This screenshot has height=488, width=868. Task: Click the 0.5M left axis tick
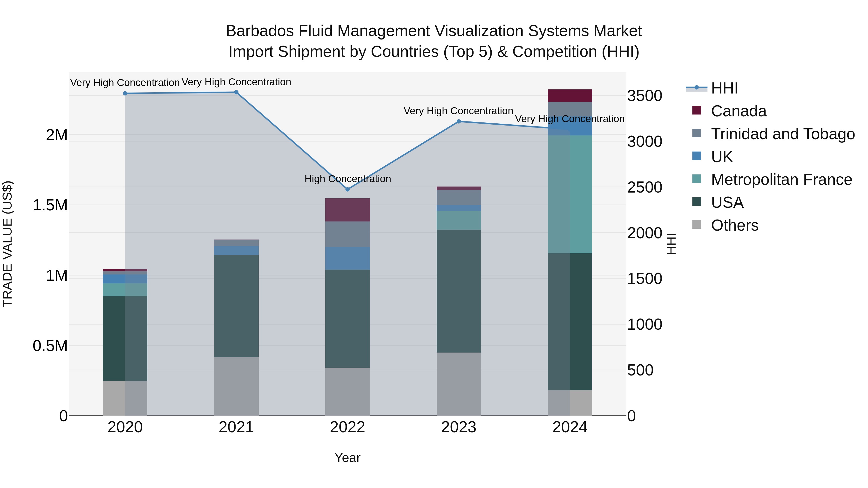tap(50, 346)
